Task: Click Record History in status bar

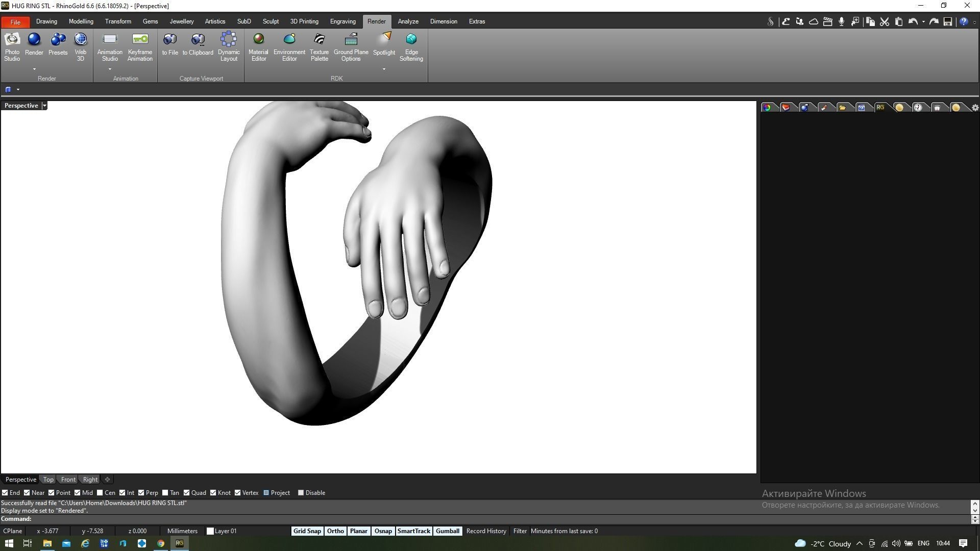Action: [486, 531]
